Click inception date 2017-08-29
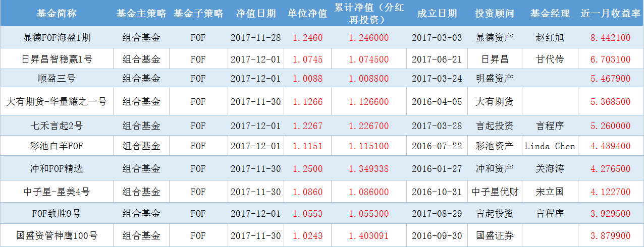This screenshot has width=644, height=247. 437,214
